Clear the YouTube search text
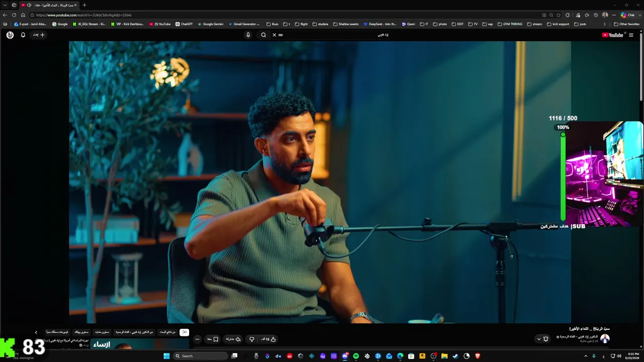This screenshot has height=362, width=644. (274, 35)
